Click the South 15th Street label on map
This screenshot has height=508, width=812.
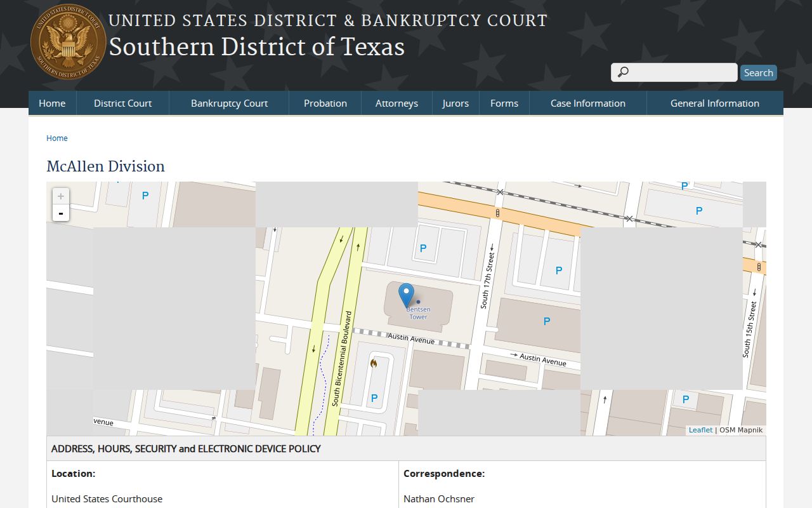click(x=750, y=330)
